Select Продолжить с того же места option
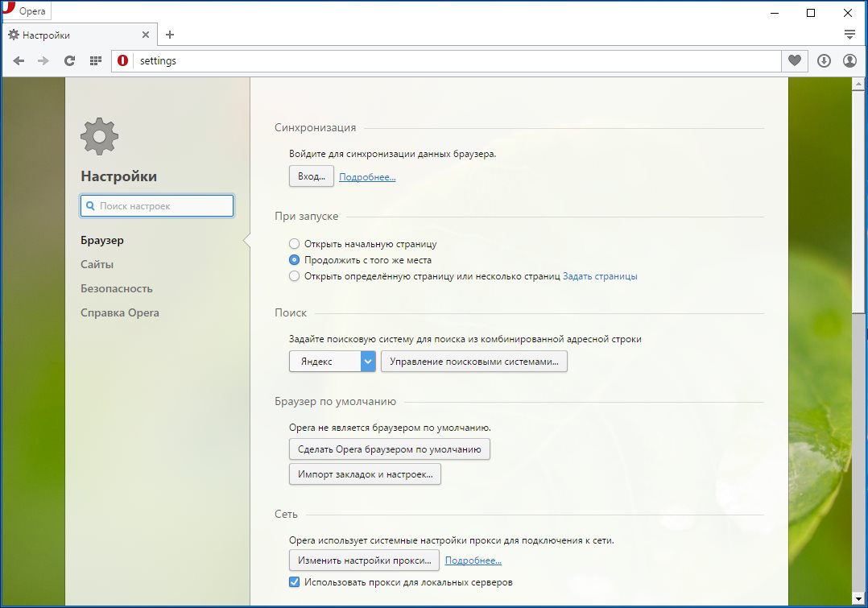The image size is (868, 608). [x=294, y=259]
